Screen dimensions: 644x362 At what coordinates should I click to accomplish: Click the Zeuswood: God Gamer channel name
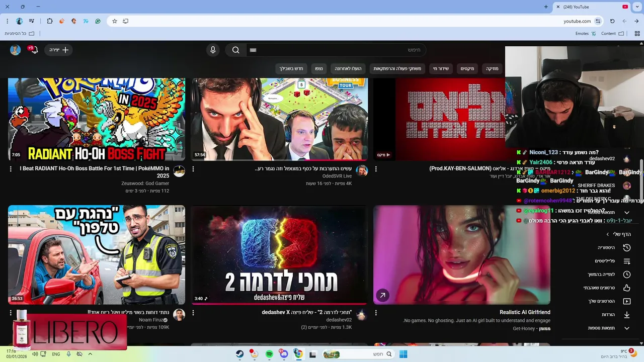[x=145, y=184]
